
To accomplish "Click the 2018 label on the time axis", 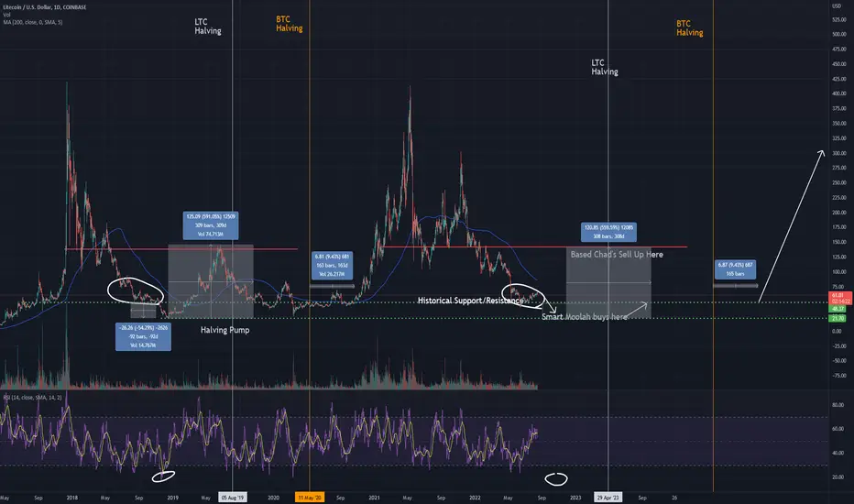I will [71, 498].
